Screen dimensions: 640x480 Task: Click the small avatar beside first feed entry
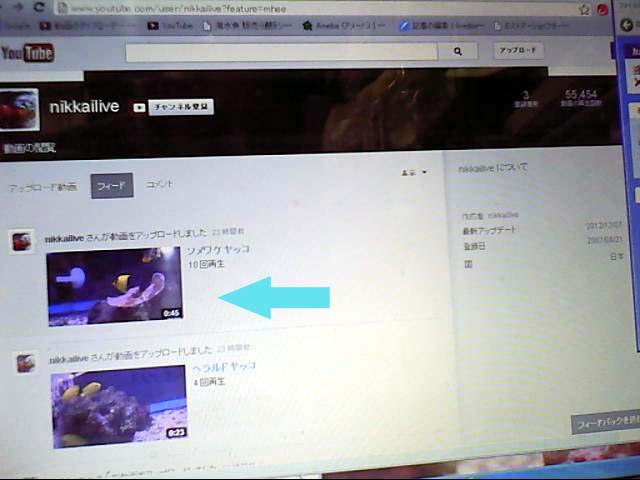coord(22,241)
